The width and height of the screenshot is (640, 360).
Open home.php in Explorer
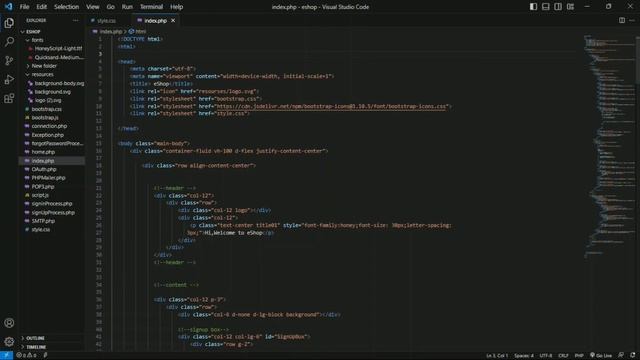coord(43,152)
